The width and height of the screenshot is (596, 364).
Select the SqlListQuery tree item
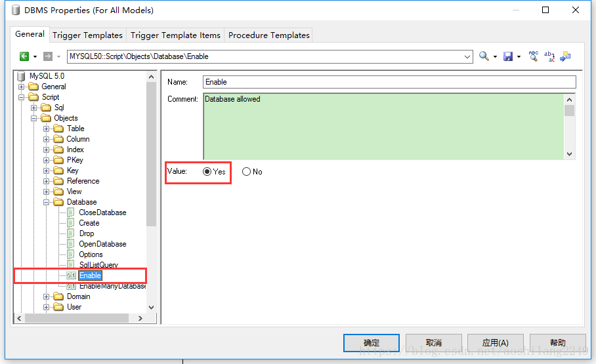click(x=98, y=265)
